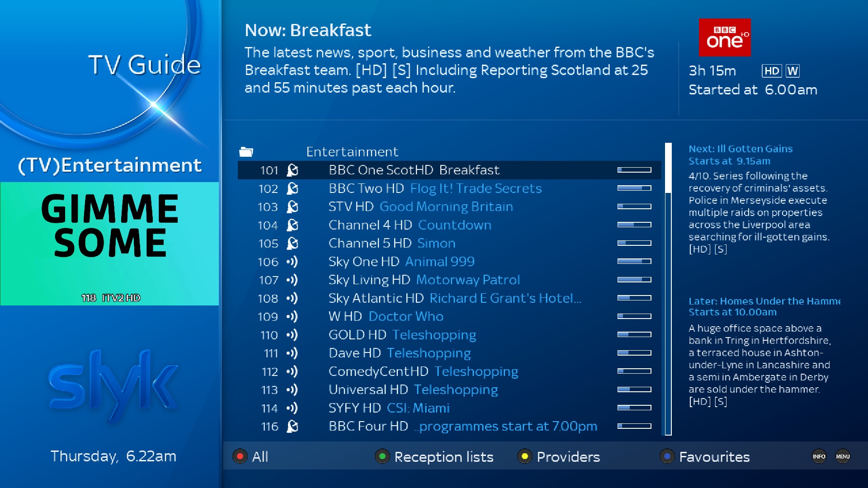Image resolution: width=868 pixels, height=488 pixels.
Task: Click the signal icon beside Dave HD
Action: click(x=292, y=353)
